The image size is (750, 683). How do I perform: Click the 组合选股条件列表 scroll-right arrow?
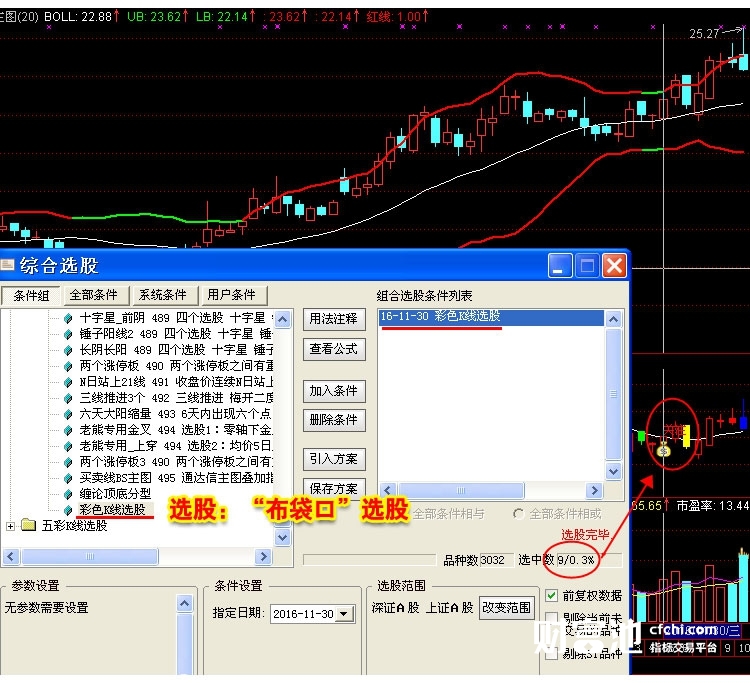coord(594,490)
